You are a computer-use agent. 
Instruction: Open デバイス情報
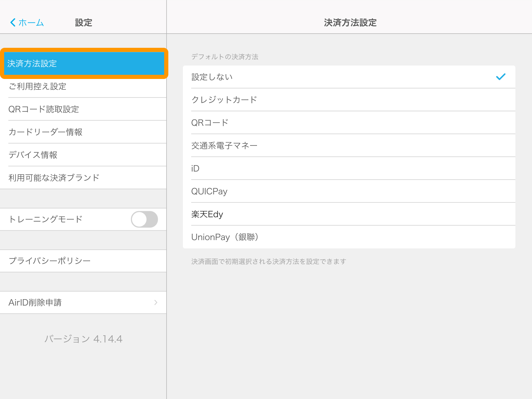[83, 155]
